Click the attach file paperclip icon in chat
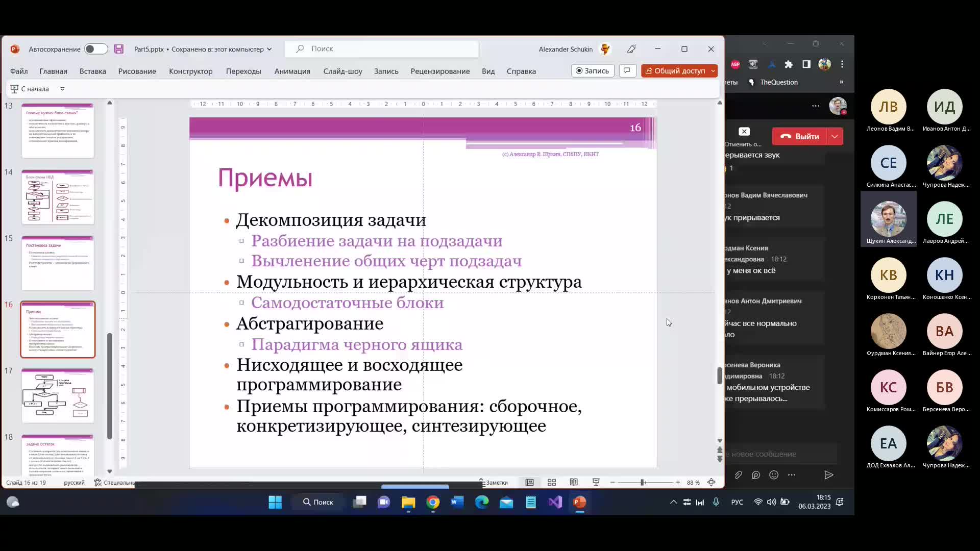This screenshot has width=980, height=551. pos(738,475)
